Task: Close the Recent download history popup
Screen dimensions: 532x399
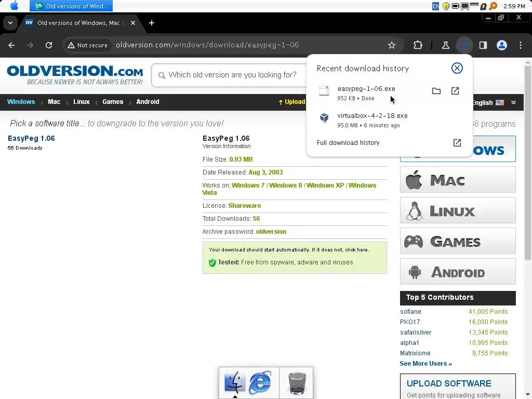Action: 457,68
